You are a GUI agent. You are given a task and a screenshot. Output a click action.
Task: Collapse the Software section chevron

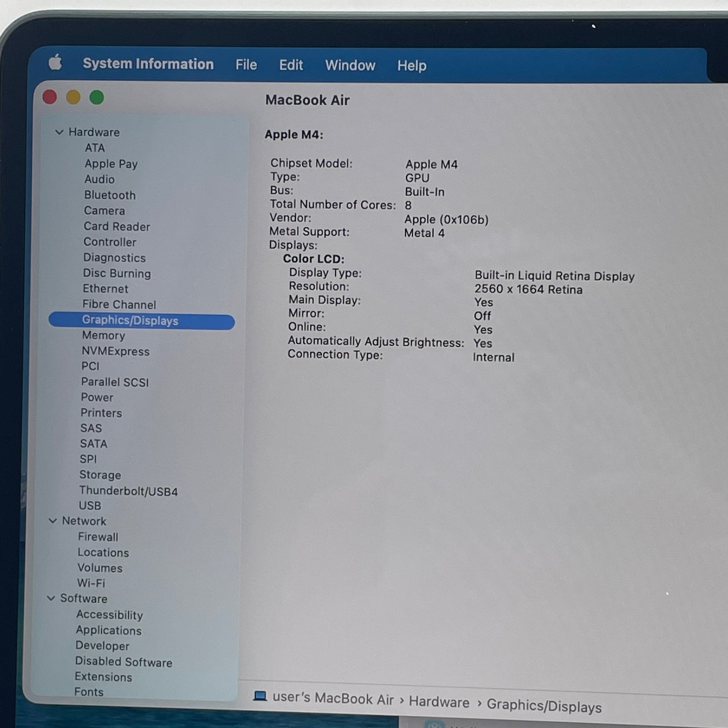[51, 599]
